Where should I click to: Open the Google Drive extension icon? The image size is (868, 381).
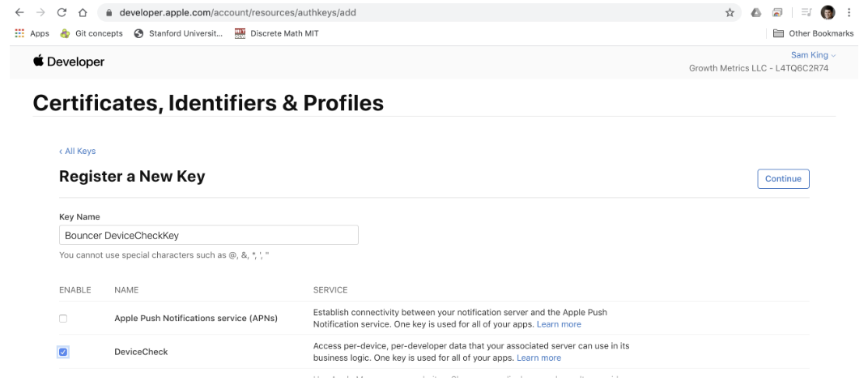755,12
